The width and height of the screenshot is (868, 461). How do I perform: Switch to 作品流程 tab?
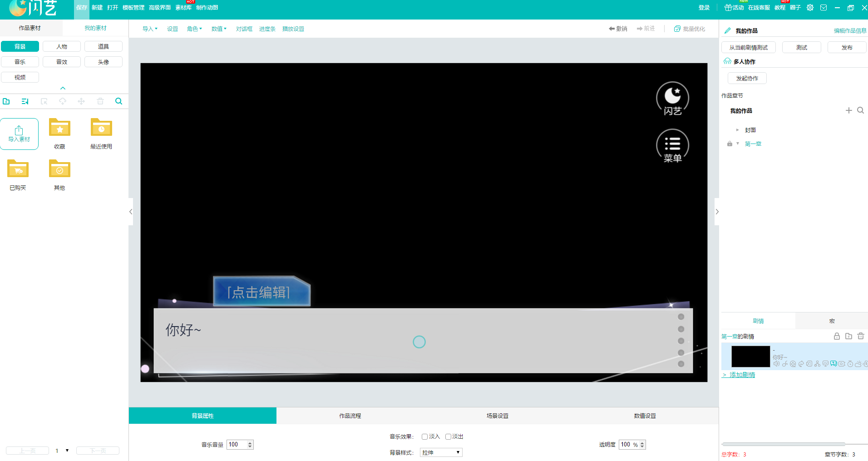pyautogui.click(x=350, y=416)
